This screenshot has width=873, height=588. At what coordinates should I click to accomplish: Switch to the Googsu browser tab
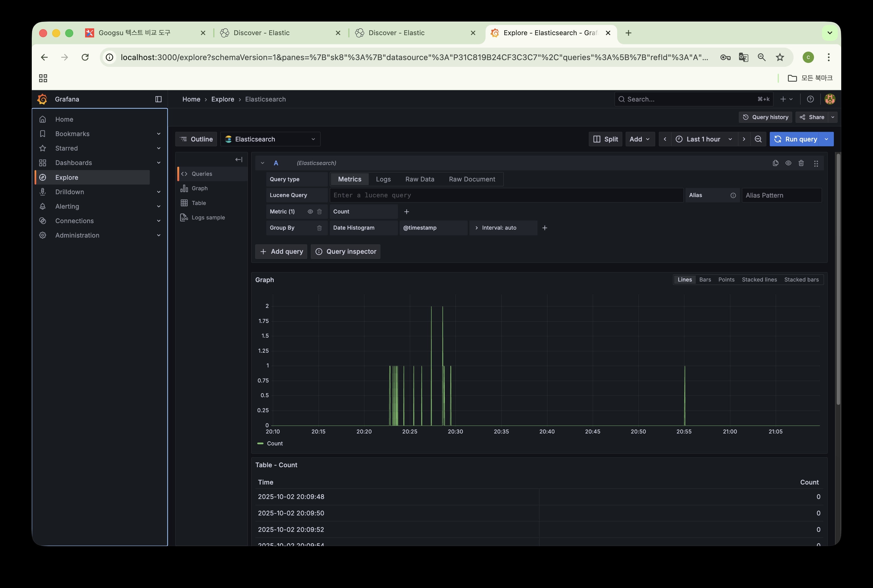click(145, 33)
